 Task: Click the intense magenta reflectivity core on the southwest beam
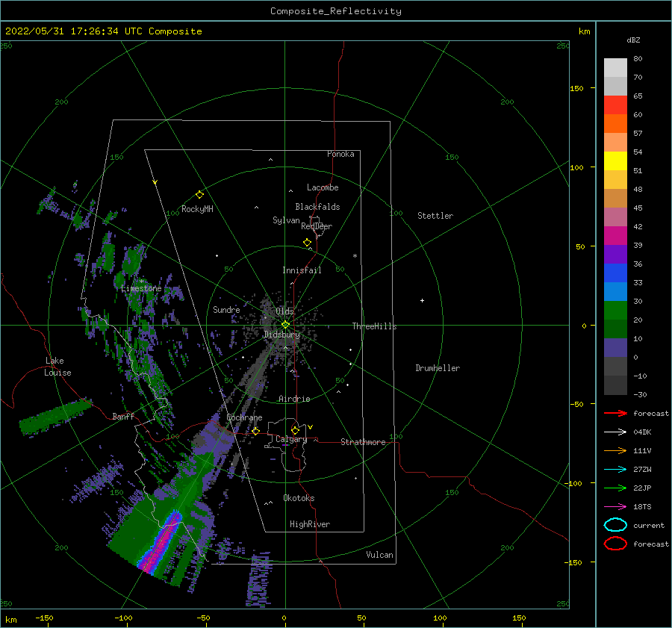pos(162,542)
